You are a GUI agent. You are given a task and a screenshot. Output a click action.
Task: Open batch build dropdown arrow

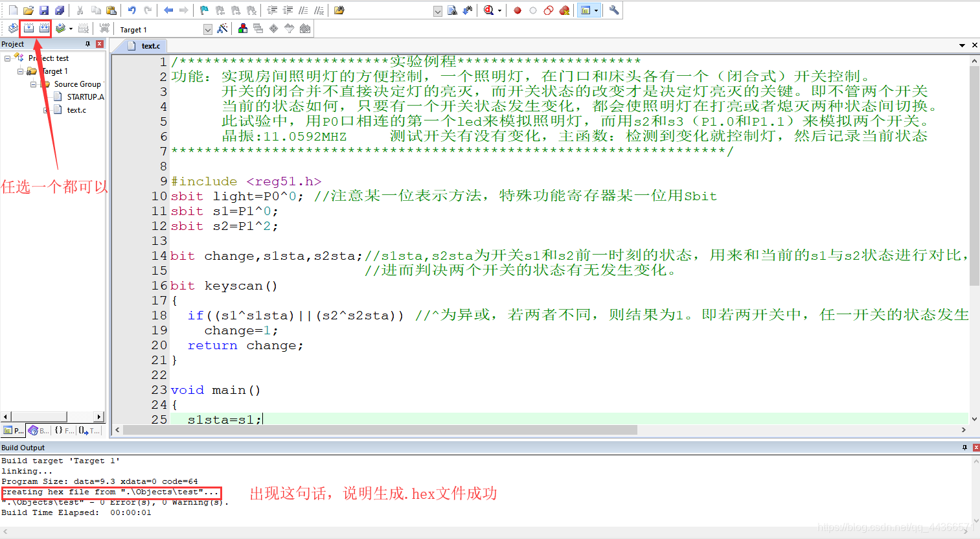click(71, 29)
